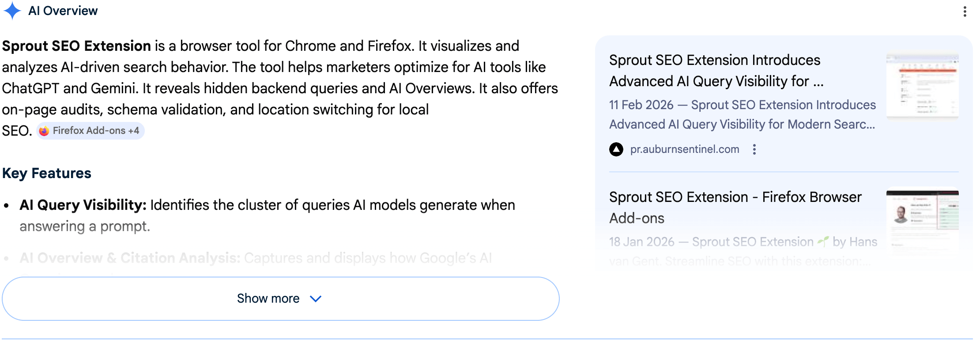Click the pr.auburnsentinel.com favicon

click(616, 149)
